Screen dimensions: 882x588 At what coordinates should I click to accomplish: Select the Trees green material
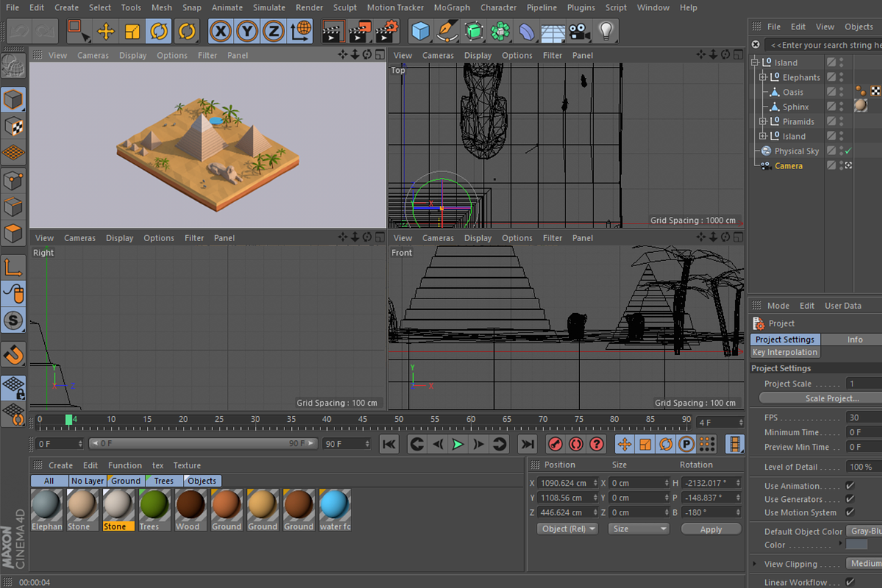[154, 509]
